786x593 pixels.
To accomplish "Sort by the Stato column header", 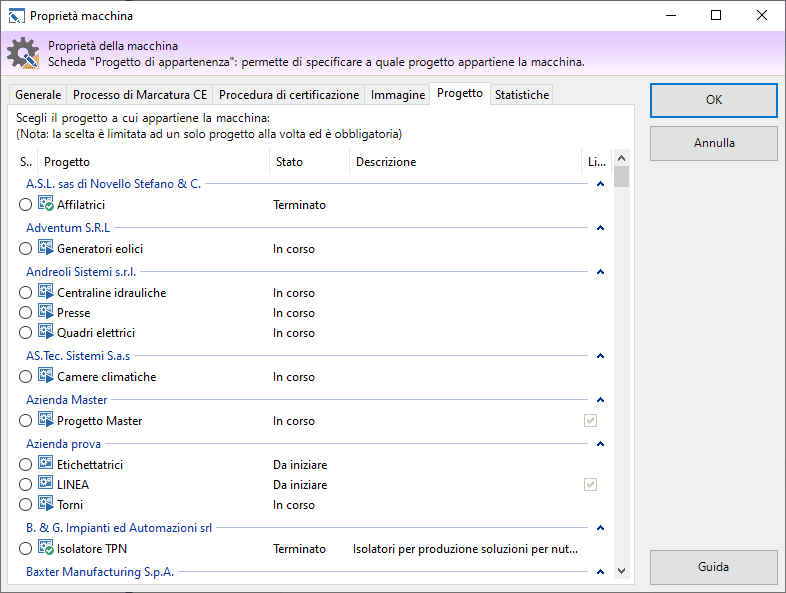I will (x=290, y=162).
